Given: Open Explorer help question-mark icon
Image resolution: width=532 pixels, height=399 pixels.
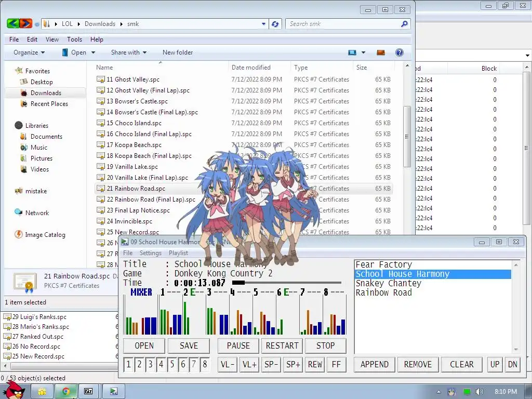Looking at the screenshot, I should [x=400, y=52].
